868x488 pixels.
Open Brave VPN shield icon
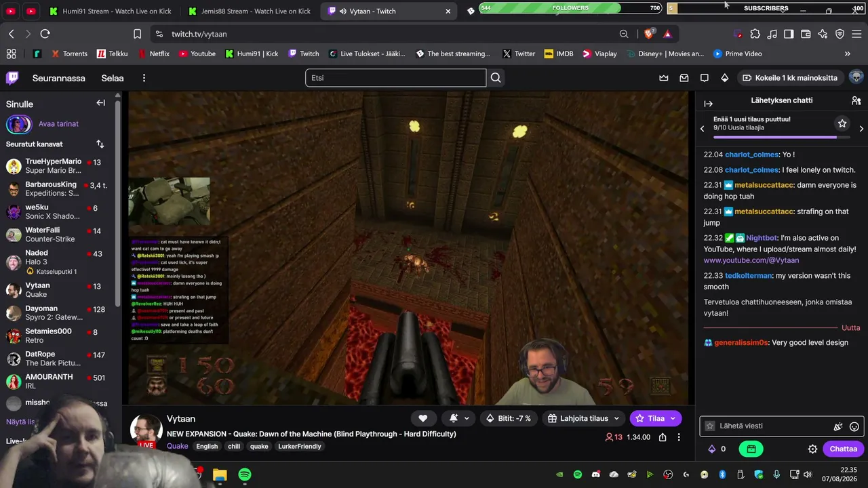pyautogui.click(x=840, y=34)
